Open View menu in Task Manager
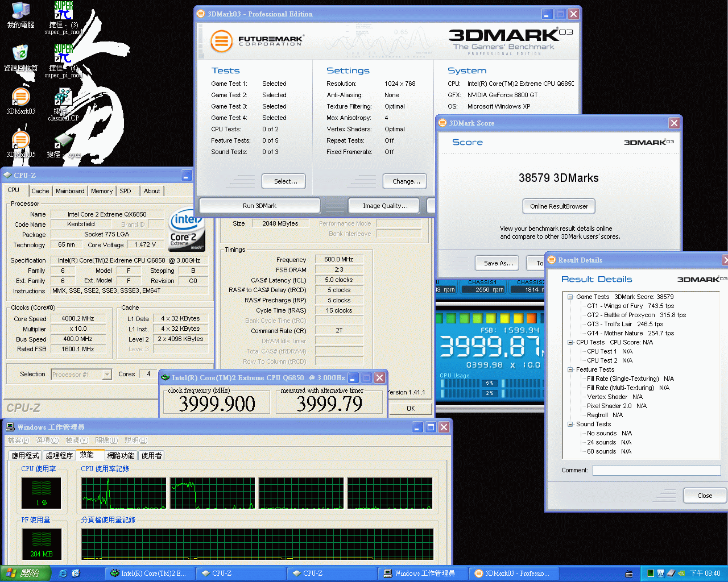This screenshot has height=582, width=728. point(77,440)
